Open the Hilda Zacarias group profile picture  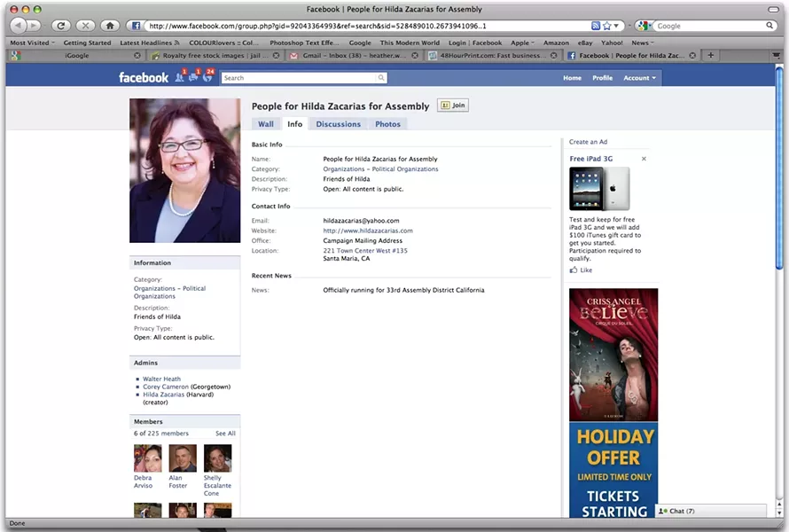click(x=184, y=170)
